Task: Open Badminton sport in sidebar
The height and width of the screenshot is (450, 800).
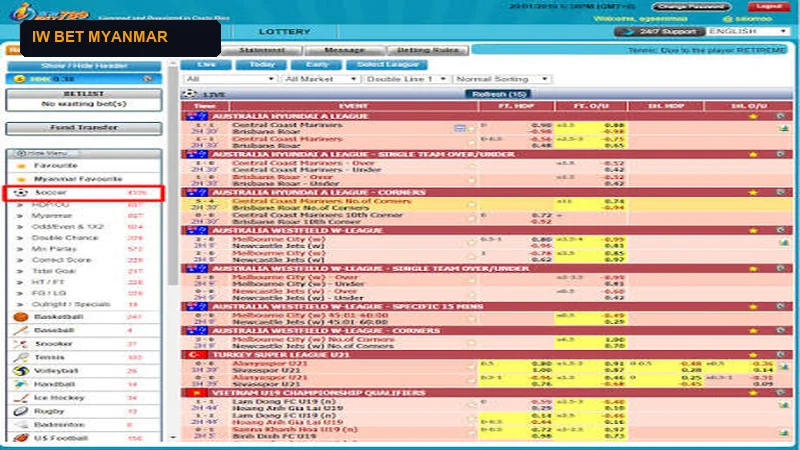Action: point(83,424)
